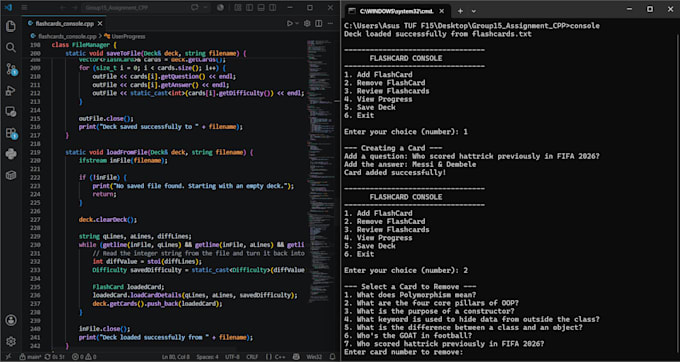Open the editor gear settings icon
This screenshot has height=362, width=680.
click(x=307, y=23)
